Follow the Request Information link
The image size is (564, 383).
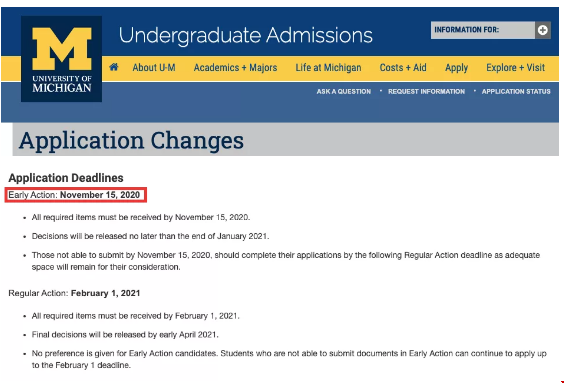tap(426, 92)
